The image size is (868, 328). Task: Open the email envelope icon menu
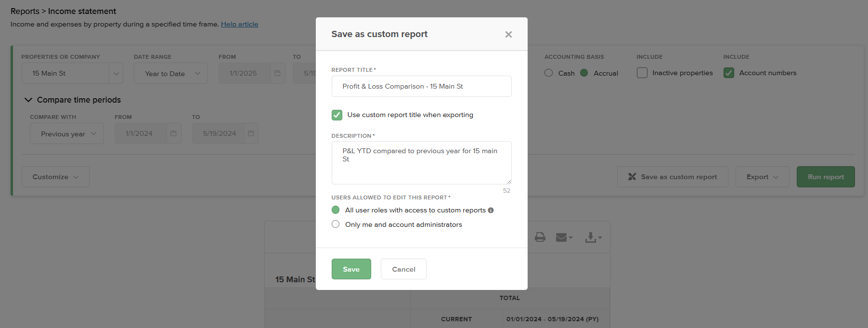(564, 237)
